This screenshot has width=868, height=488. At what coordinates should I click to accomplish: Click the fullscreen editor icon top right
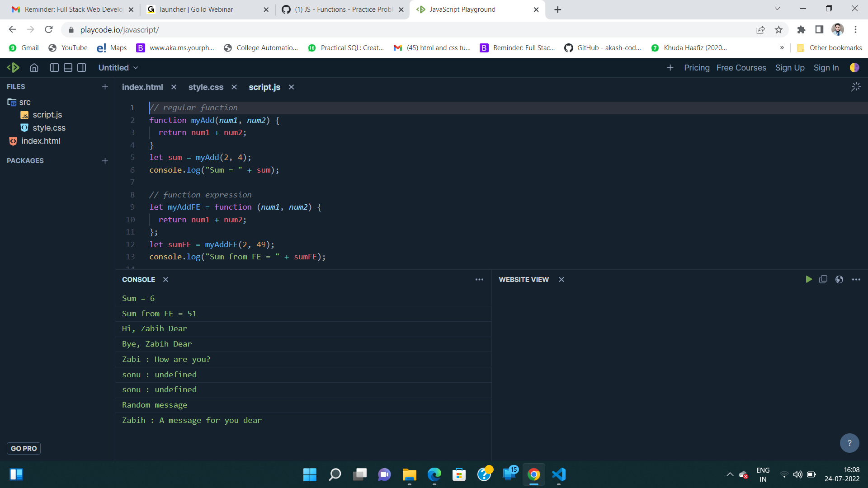click(856, 86)
